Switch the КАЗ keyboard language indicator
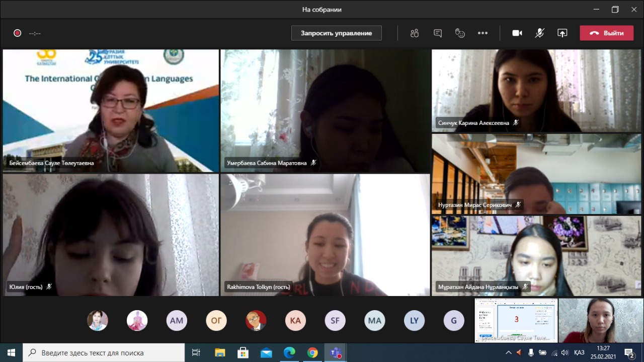This screenshot has width=644, height=362. pyautogui.click(x=579, y=352)
